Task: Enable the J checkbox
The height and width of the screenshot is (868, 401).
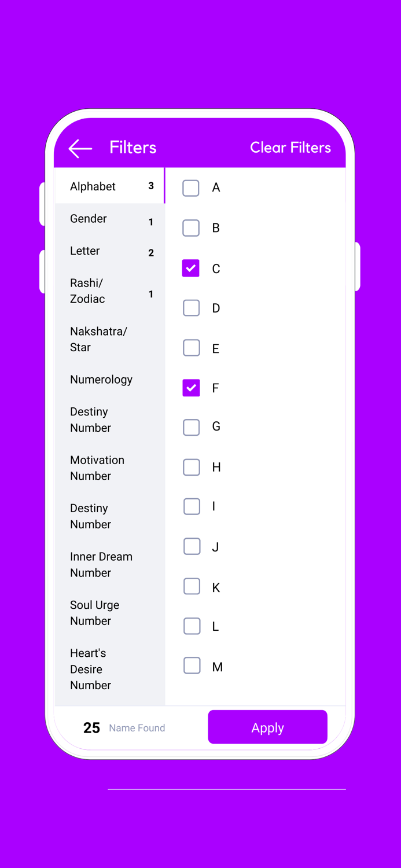Action: (192, 546)
